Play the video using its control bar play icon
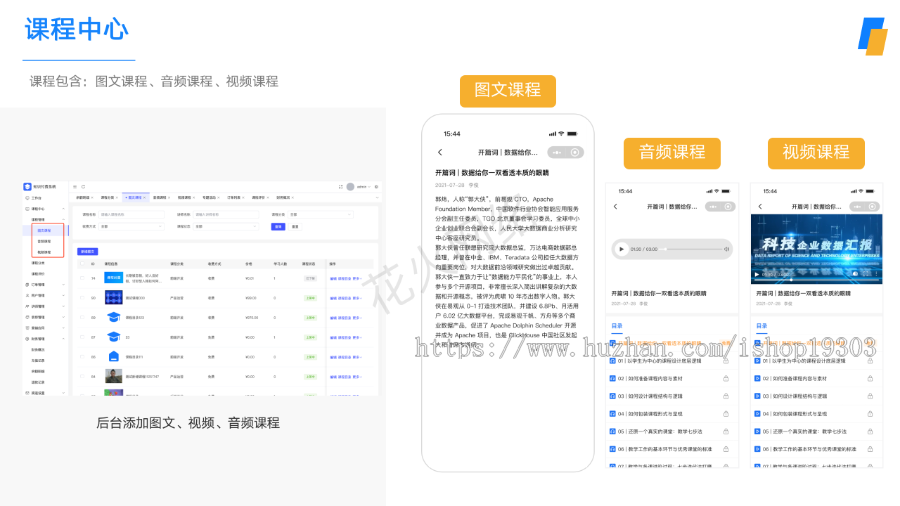The height and width of the screenshot is (506, 900). click(x=757, y=275)
